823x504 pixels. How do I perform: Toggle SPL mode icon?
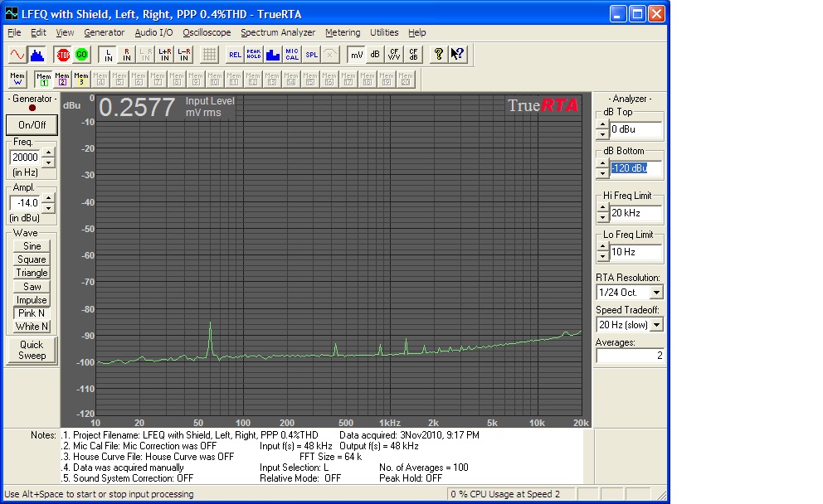[311, 55]
